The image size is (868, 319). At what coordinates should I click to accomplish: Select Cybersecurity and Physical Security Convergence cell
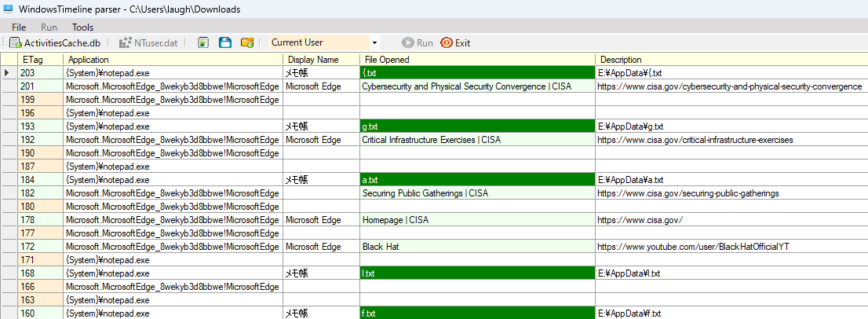click(478, 86)
